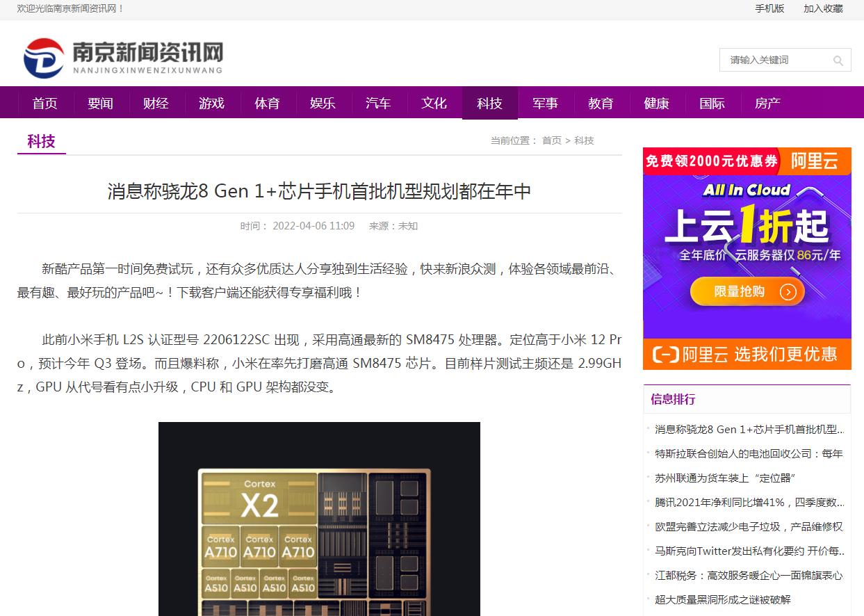This screenshot has width=864, height=616.
Task: Click the 上云1折起 ad headline
Action: point(747,225)
